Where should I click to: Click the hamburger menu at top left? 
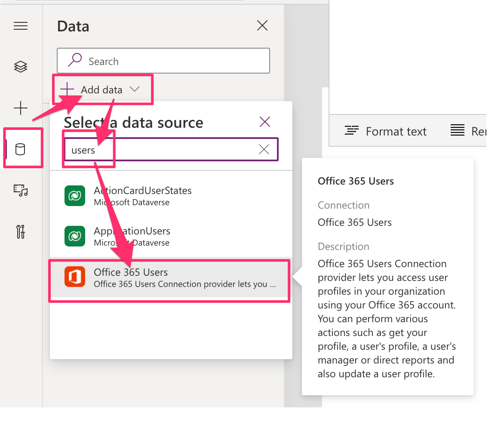point(21,26)
